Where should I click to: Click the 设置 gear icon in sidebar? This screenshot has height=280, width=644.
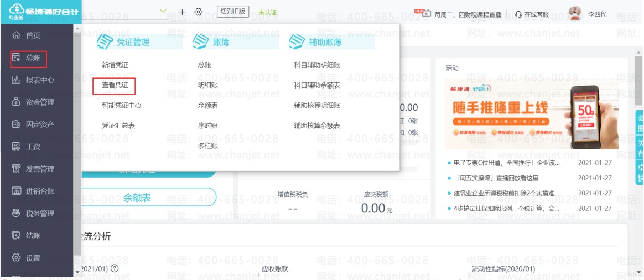click(17, 258)
